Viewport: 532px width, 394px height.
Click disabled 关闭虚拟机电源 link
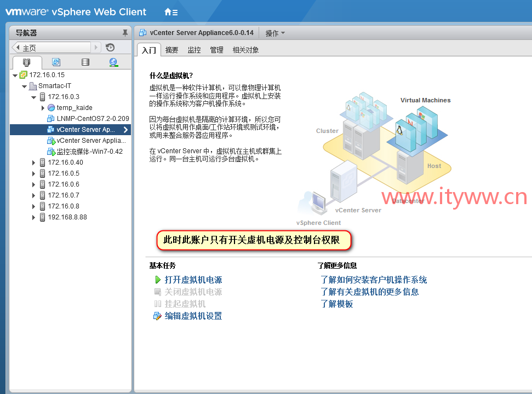pyautogui.click(x=193, y=292)
